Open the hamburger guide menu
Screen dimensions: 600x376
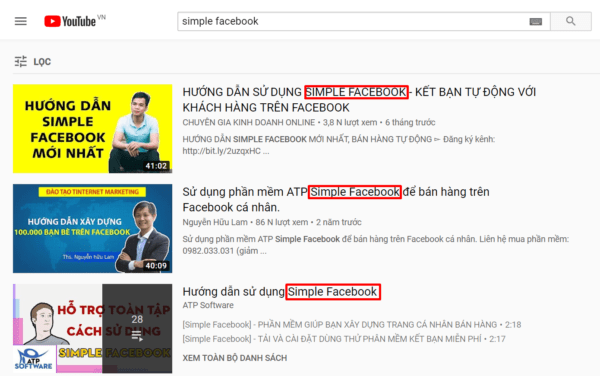pos(21,21)
